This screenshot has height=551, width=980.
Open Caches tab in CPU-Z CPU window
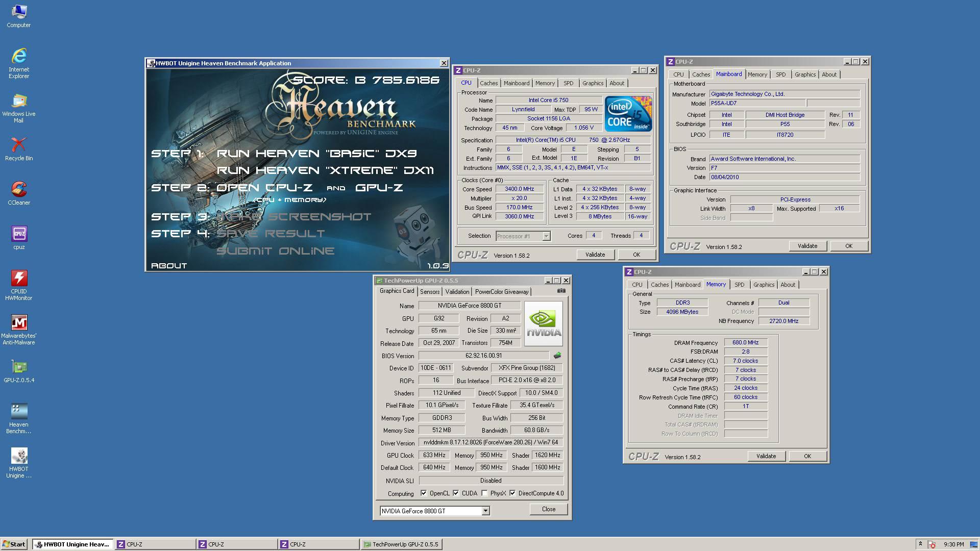tap(488, 83)
